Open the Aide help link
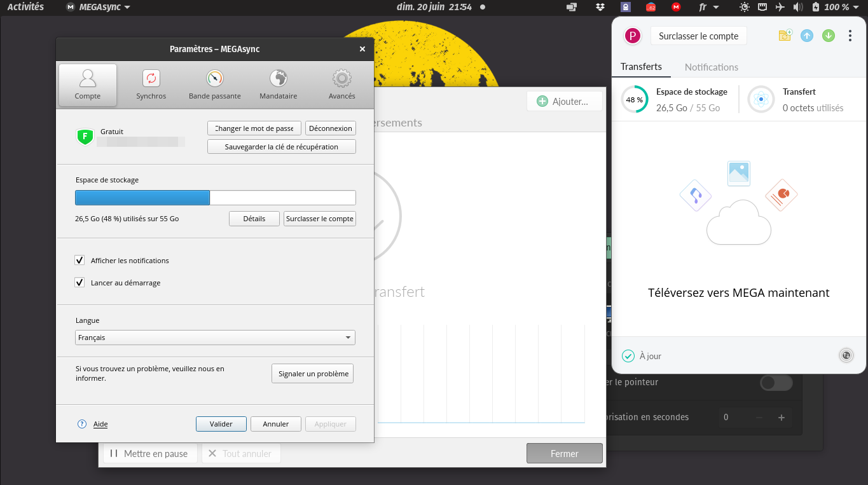 (100, 424)
